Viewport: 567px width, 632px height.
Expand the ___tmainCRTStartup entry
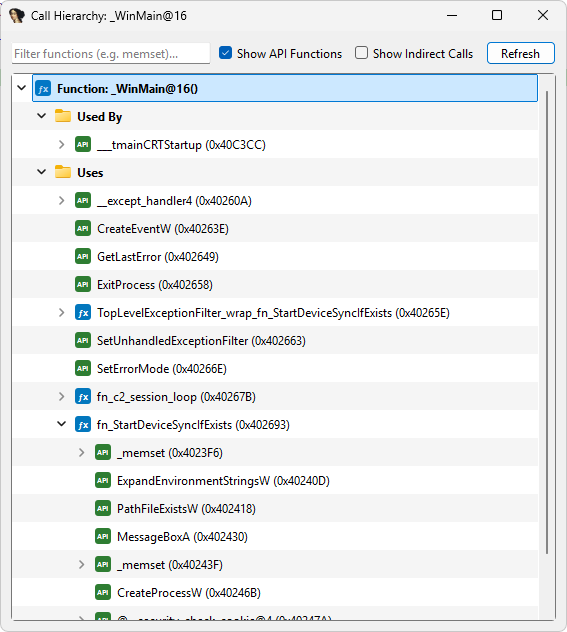click(x=62, y=144)
